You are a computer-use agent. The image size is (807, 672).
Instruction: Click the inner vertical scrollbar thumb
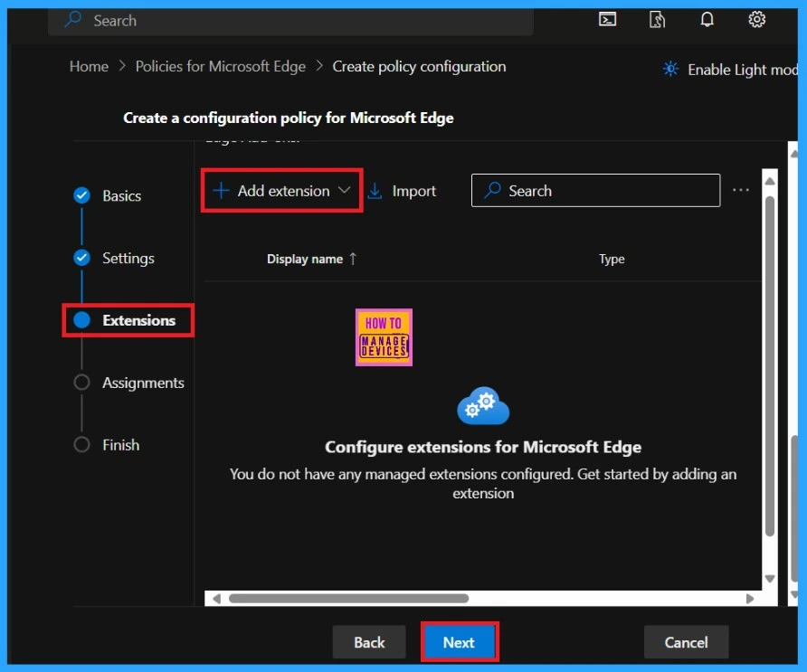[770, 366]
